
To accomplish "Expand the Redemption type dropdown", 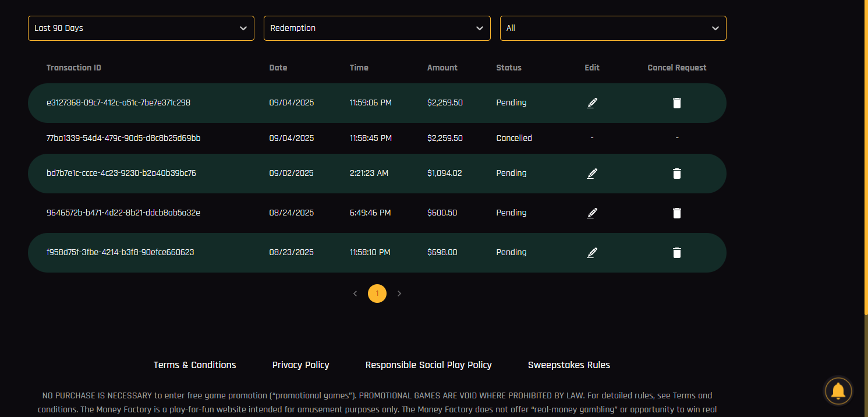I will [x=377, y=28].
